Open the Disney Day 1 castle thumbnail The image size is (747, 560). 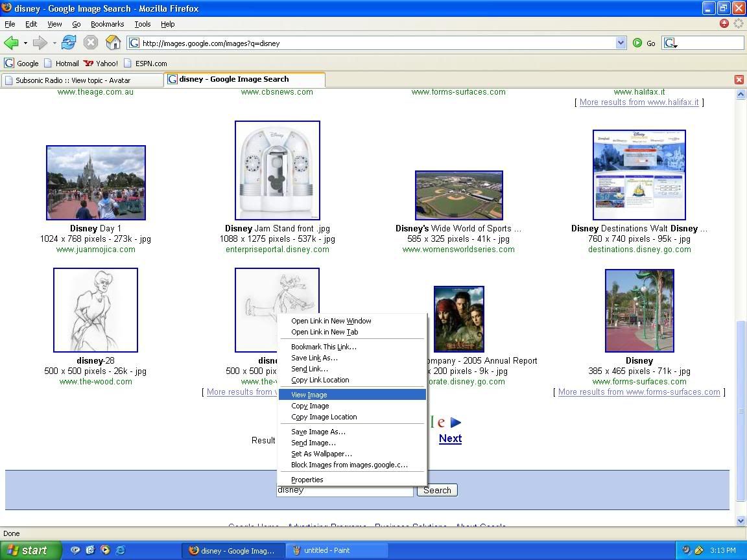point(96,183)
